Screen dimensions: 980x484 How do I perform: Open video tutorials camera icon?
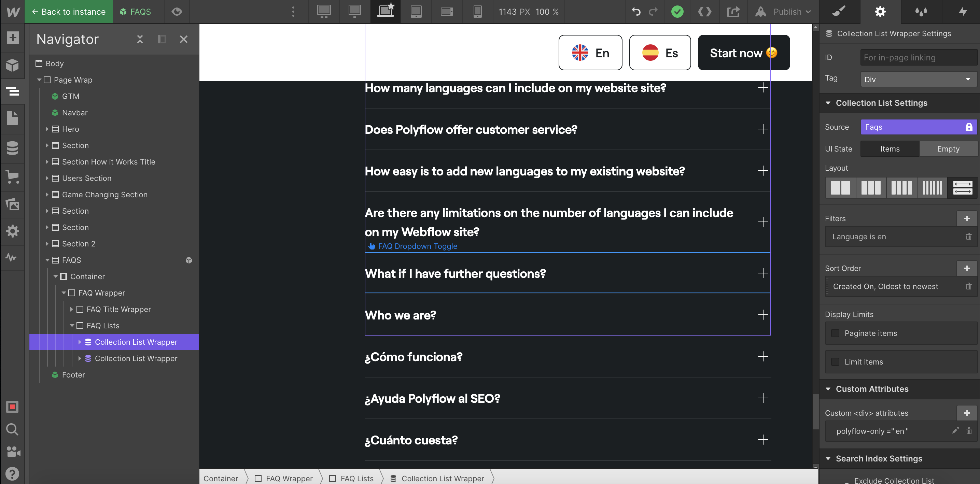coord(13,451)
